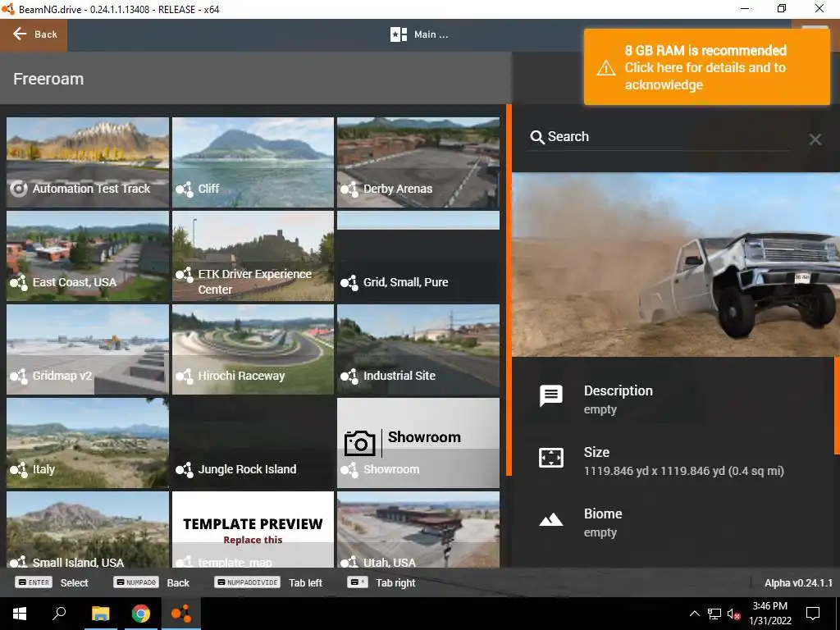Clear search with the X icon
Viewport: 840px width, 630px height.
[815, 139]
